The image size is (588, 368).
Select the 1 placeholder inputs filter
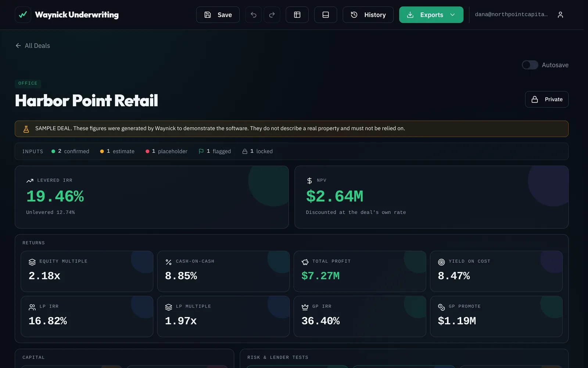pos(166,151)
